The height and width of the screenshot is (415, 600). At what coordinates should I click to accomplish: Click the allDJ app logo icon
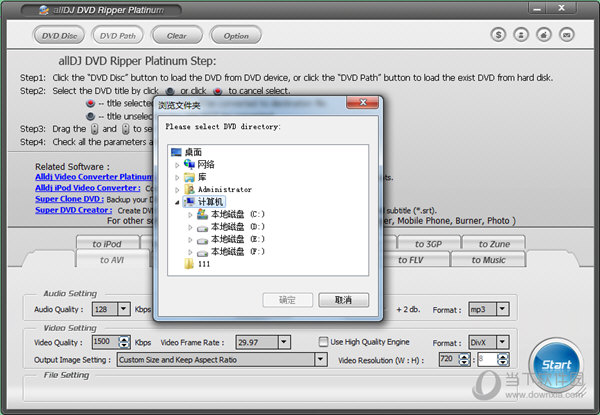click(x=44, y=10)
